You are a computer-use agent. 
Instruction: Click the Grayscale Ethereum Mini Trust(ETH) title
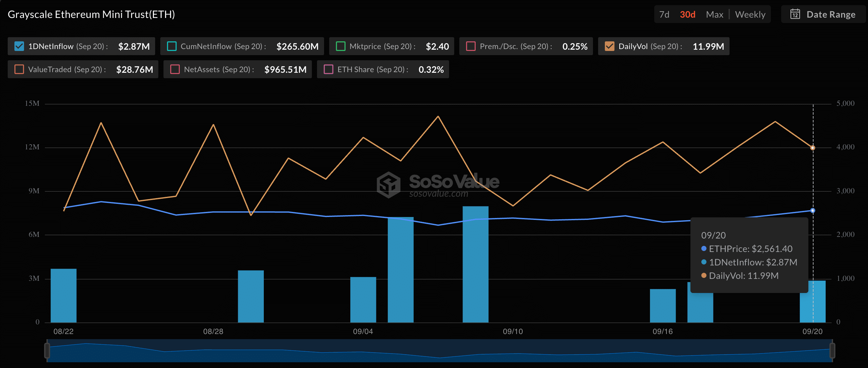click(91, 14)
